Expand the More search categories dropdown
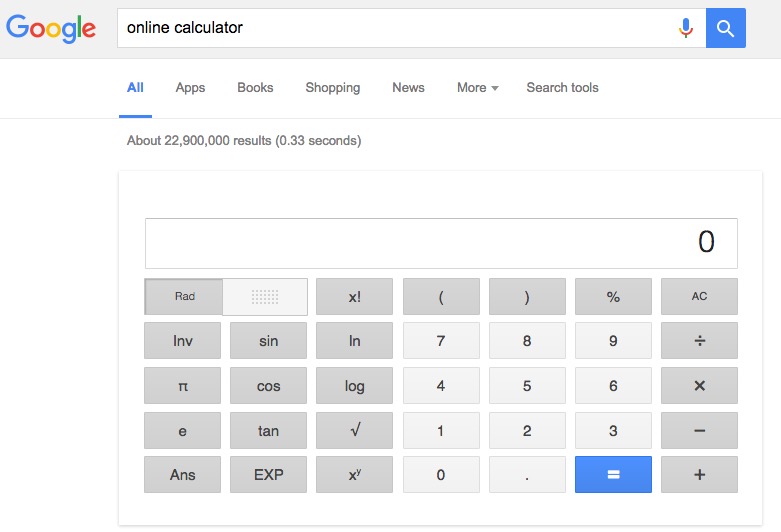Screen dimensions: 781x532 tap(477, 88)
